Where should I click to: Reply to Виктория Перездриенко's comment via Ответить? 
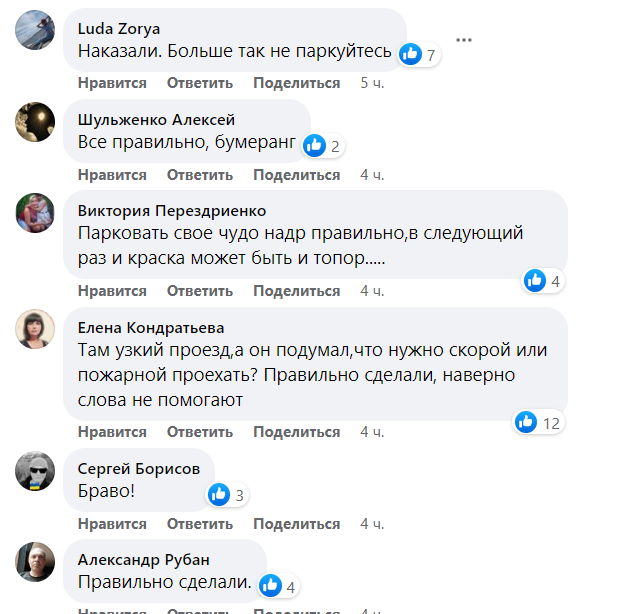(x=200, y=291)
